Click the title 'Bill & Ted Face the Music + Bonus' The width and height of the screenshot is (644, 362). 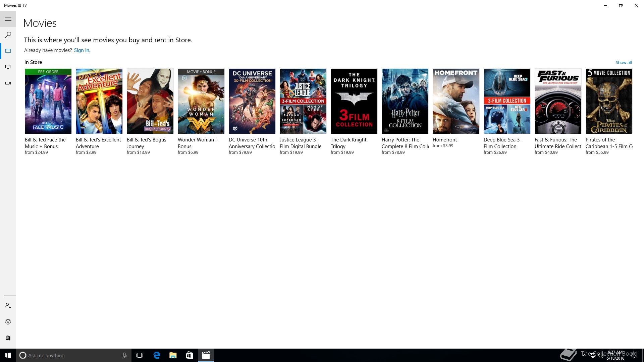45,143
